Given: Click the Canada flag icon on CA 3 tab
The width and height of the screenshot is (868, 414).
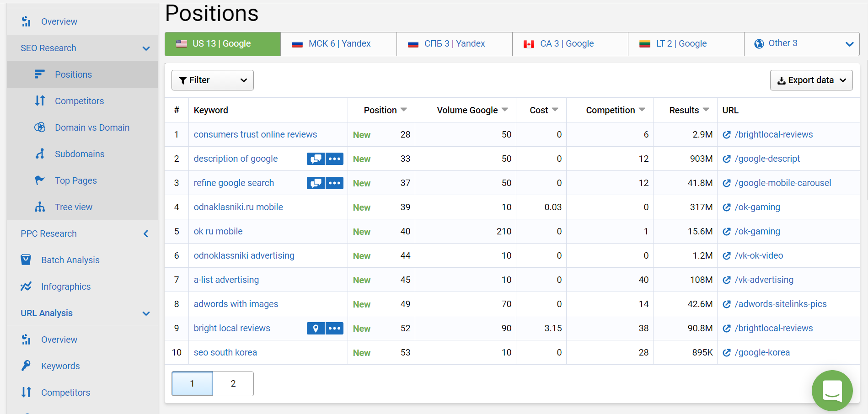Looking at the screenshot, I should pyautogui.click(x=529, y=44).
